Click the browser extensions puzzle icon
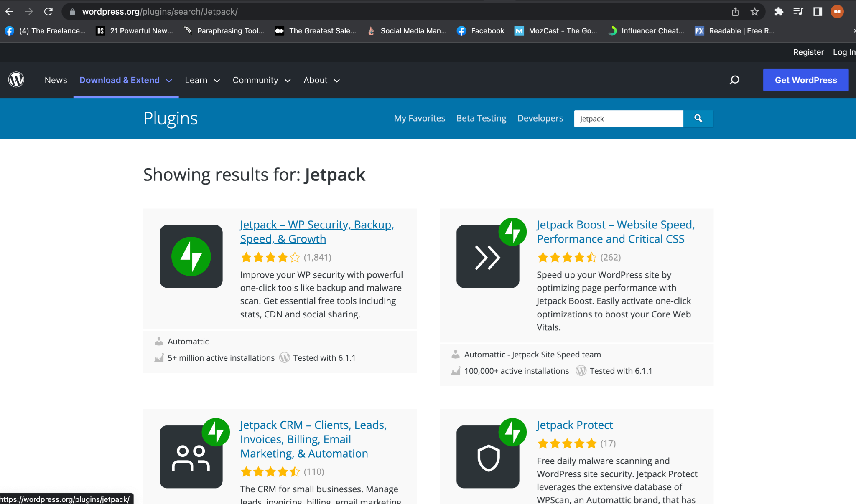 (778, 11)
